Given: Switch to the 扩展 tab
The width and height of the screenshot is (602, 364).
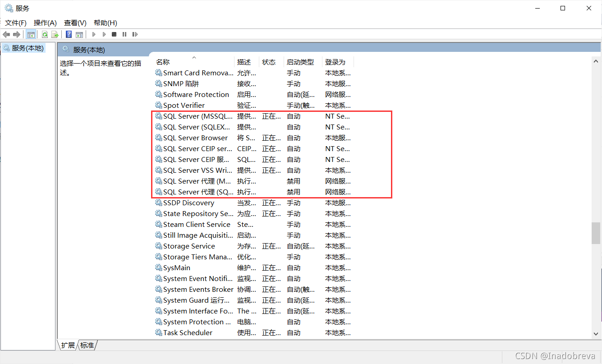Looking at the screenshot, I should click(68, 345).
